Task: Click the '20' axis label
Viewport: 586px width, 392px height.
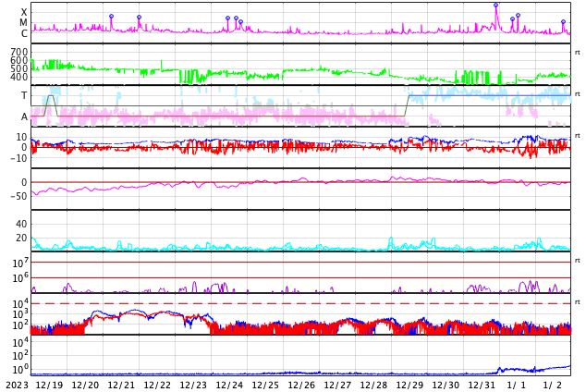Action: coord(21,238)
